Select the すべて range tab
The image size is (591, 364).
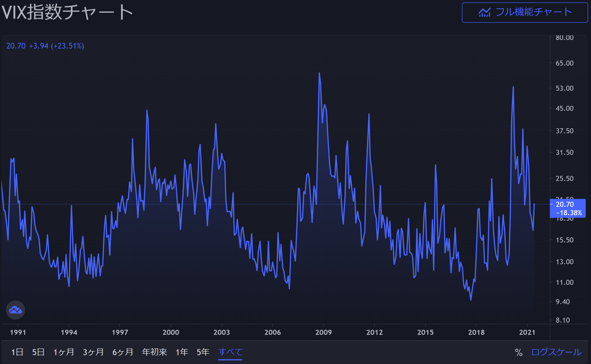pyautogui.click(x=230, y=352)
